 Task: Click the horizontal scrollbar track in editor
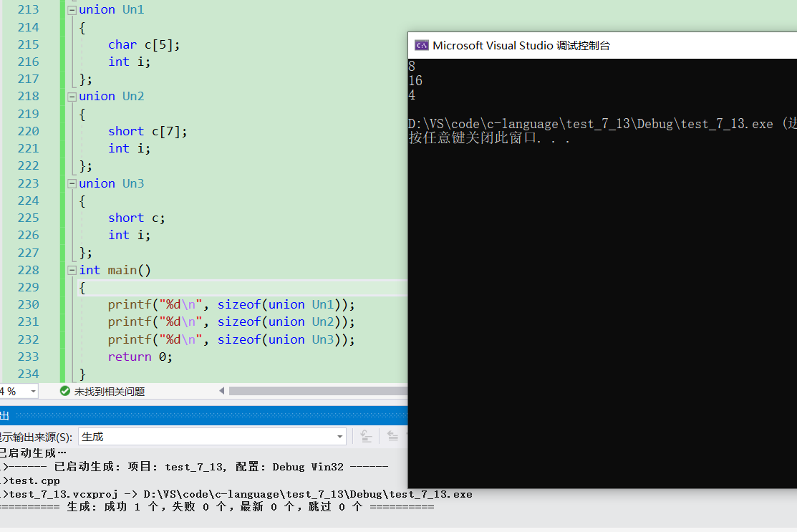coord(318,391)
